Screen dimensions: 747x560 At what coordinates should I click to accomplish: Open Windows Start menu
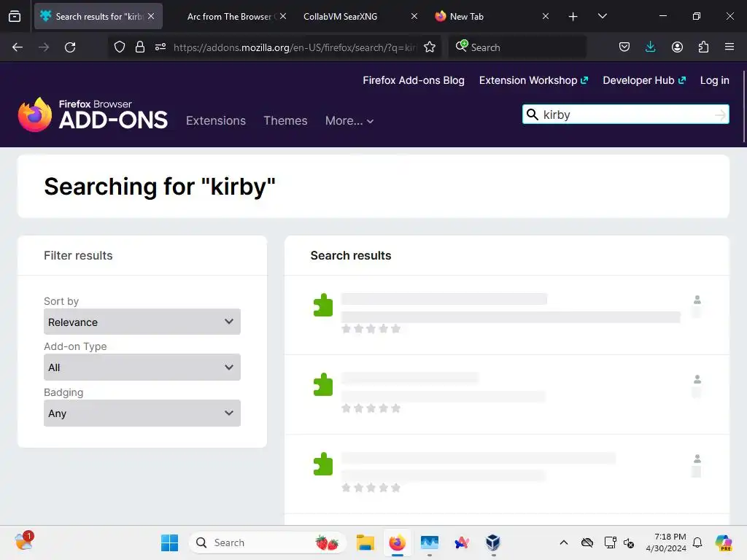169,542
